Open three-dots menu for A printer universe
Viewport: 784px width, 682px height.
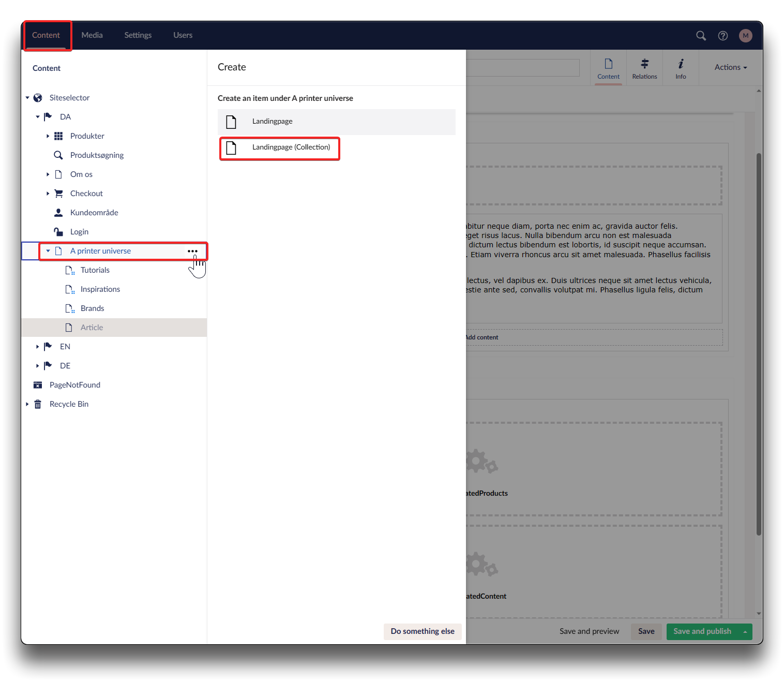(x=192, y=251)
